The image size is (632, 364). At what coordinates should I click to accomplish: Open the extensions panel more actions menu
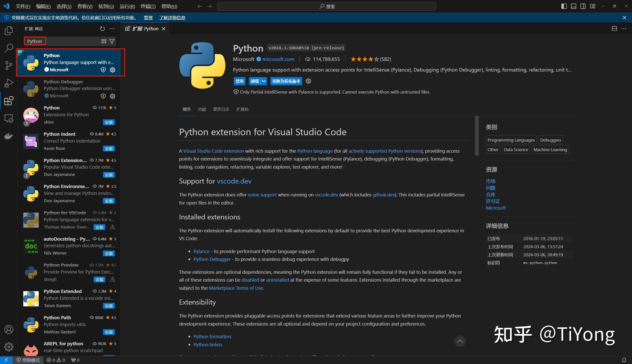(x=112, y=29)
